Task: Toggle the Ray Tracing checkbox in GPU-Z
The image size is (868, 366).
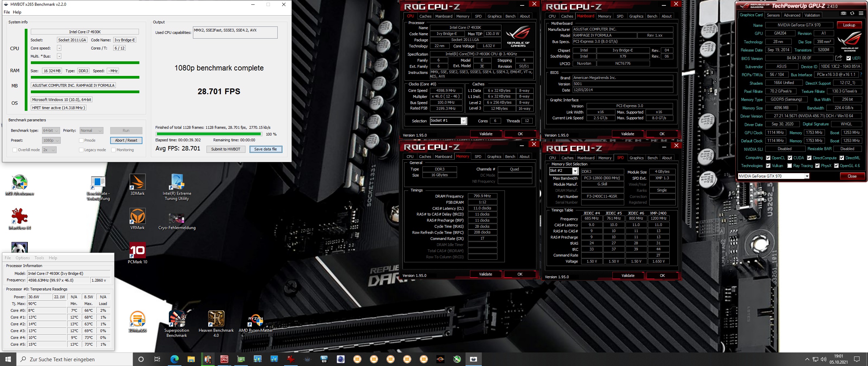Action: pyautogui.click(x=790, y=166)
